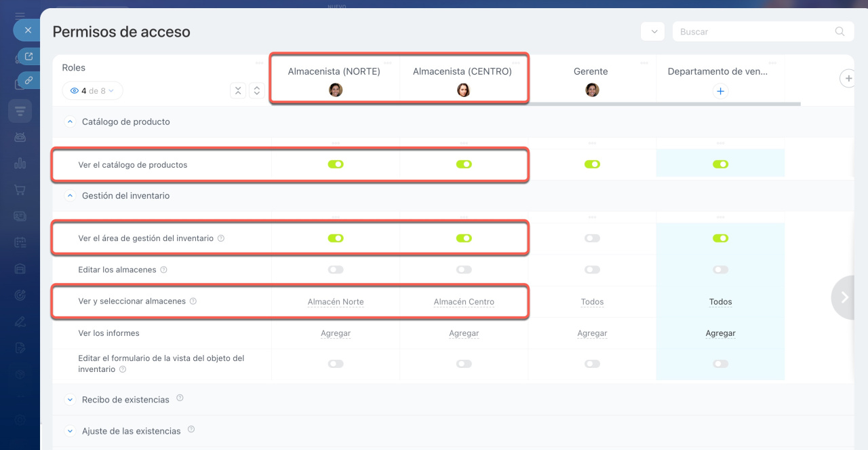The height and width of the screenshot is (450, 868).
Task: Click the add new role plus button
Action: pyautogui.click(x=848, y=79)
